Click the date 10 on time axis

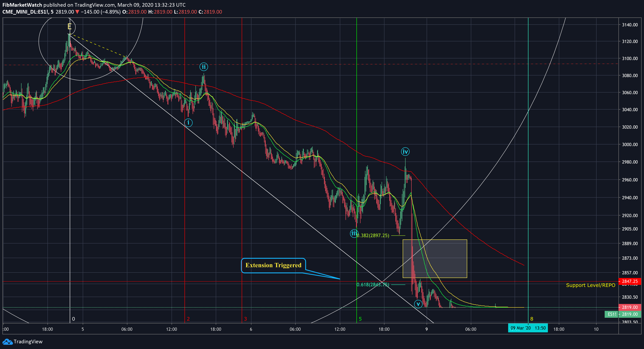coord(596,329)
